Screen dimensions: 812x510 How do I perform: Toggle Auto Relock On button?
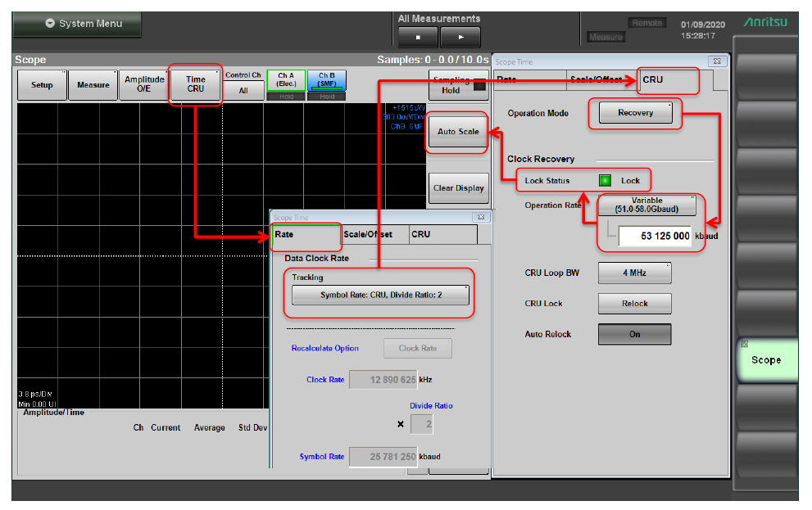634,334
